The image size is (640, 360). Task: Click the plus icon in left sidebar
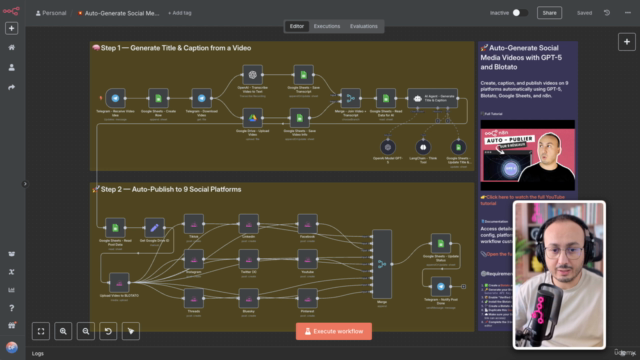pyautogui.click(x=11, y=29)
